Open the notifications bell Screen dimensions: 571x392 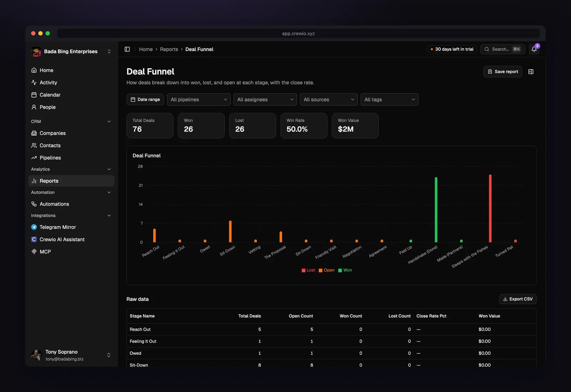534,49
